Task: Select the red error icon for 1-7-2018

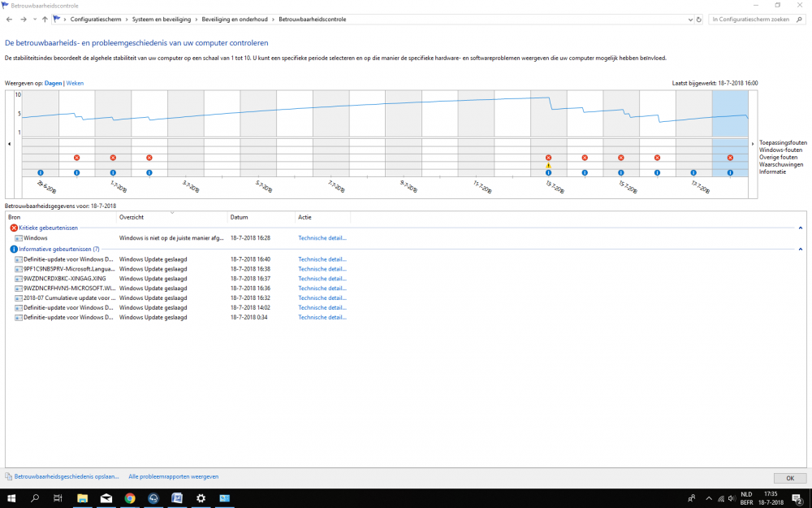Action: (x=113, y=158)
